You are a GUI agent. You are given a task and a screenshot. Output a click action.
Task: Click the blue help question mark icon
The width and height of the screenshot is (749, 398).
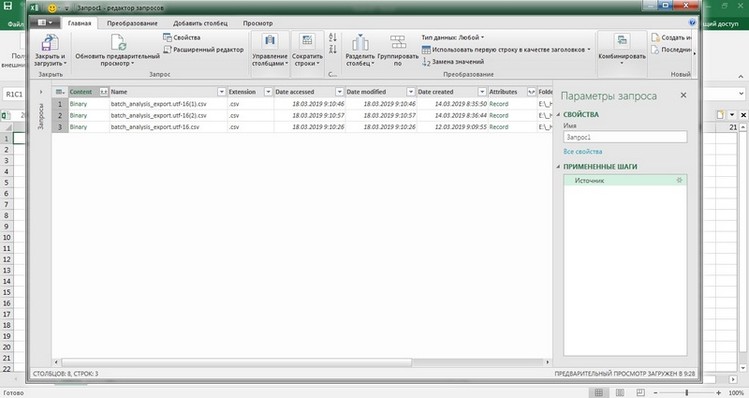pos(692,22)
